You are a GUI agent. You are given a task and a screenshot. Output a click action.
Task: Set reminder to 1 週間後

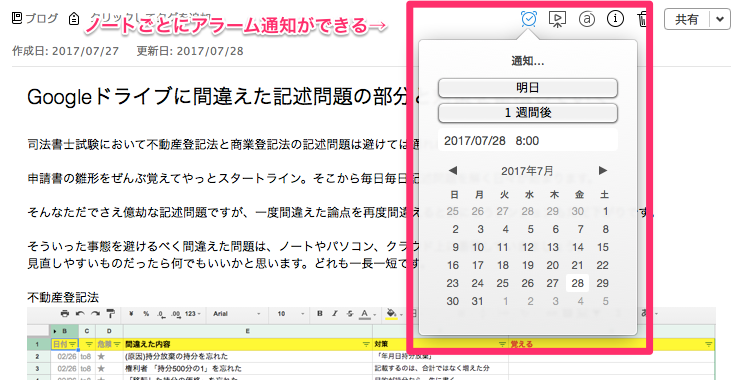tap(528, 113)
